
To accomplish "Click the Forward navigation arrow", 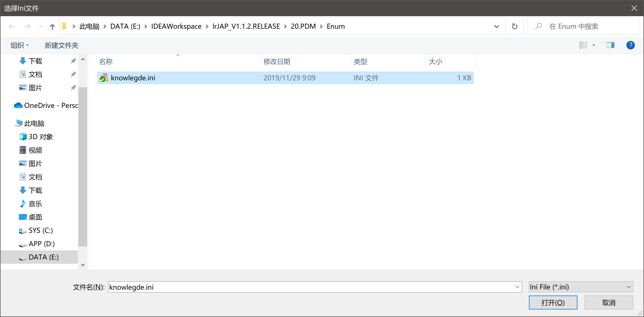I will pos(27,26).
